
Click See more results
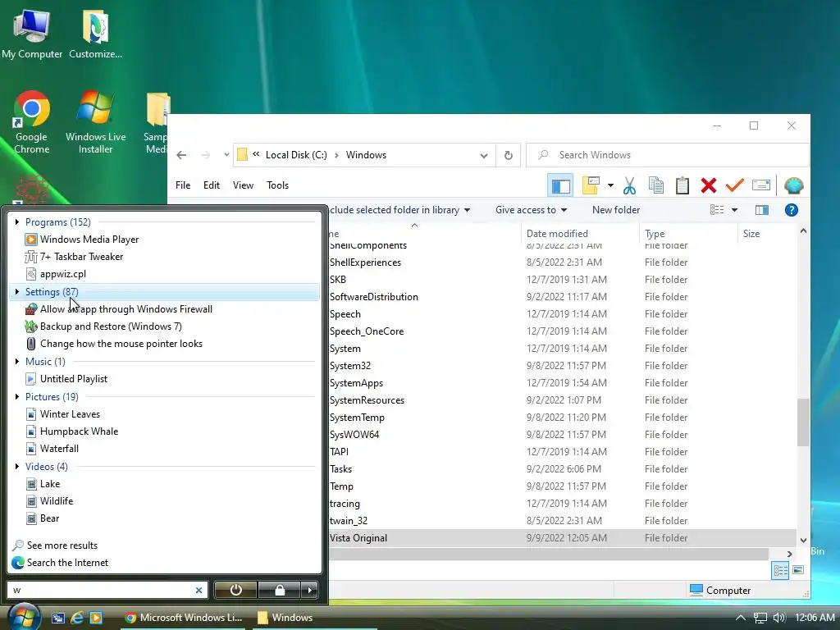[x=62, y=546]
